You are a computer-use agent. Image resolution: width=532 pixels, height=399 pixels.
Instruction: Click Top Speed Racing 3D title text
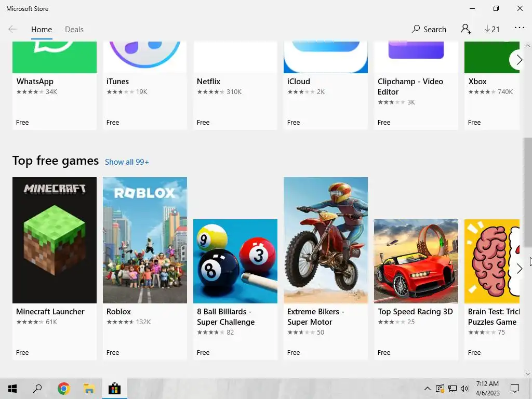[x=415, y=312]
